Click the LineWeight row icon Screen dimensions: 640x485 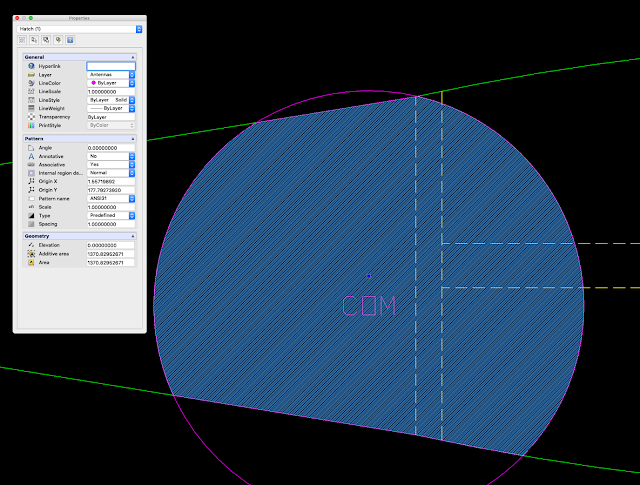pos(31,108)
